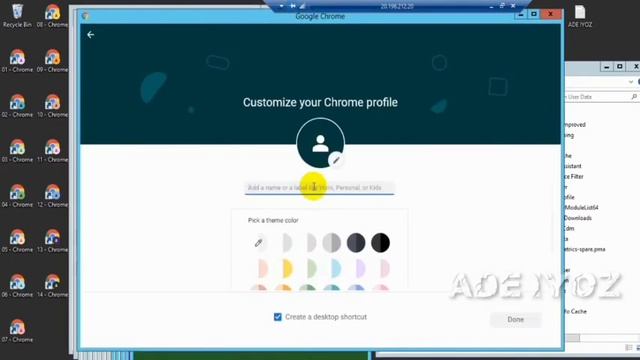Select the Filter folder entry in Explorer
Image resolution: width=640 pixels, height=360 pixels.
pyautogui.click(x=574, y=176)
